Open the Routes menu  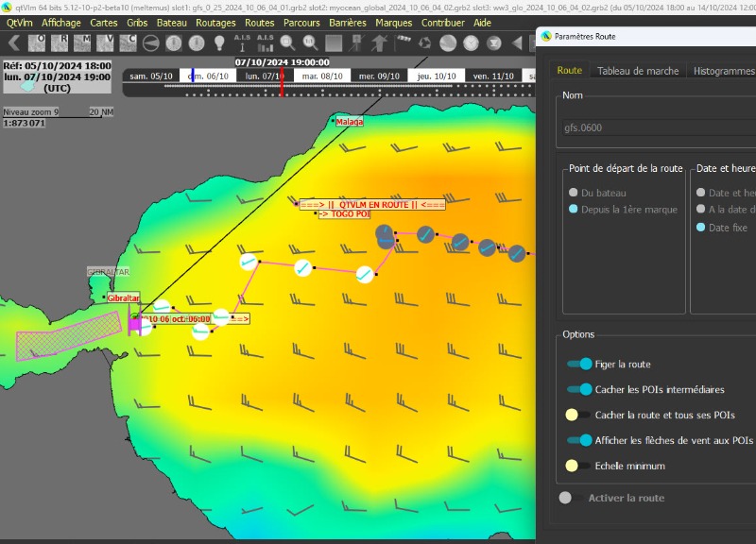coord(259,23)
